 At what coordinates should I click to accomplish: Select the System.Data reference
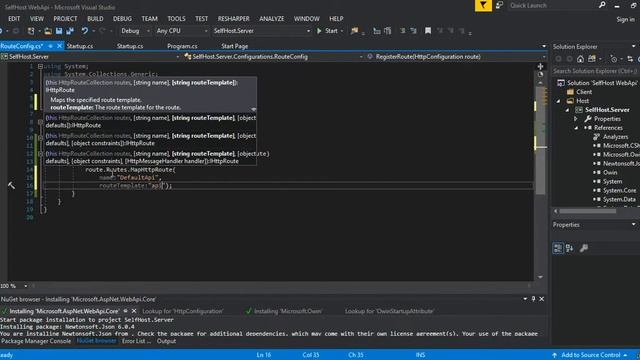[x=619, y=200]
